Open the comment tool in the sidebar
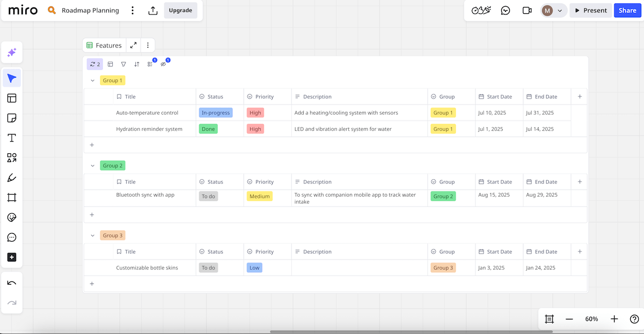 [12, 237]
